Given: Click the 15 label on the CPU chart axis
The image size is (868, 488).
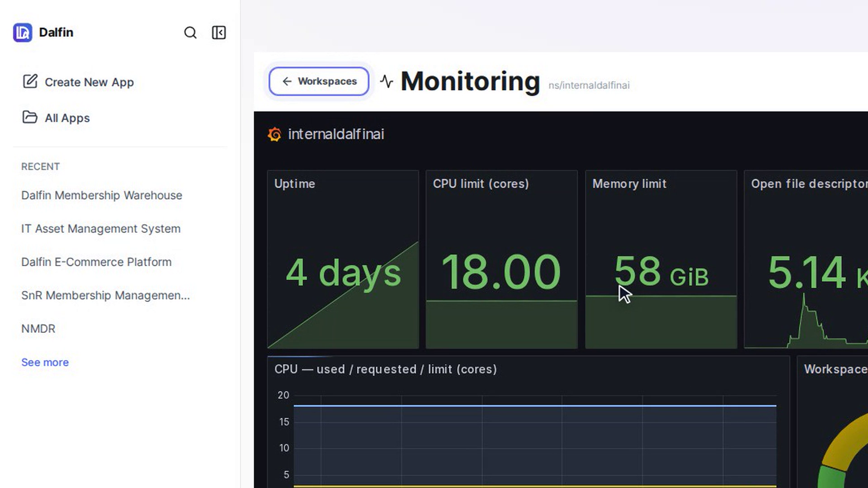Looking at the screenshot, I should pyautogui.click(x=284, y=422).
